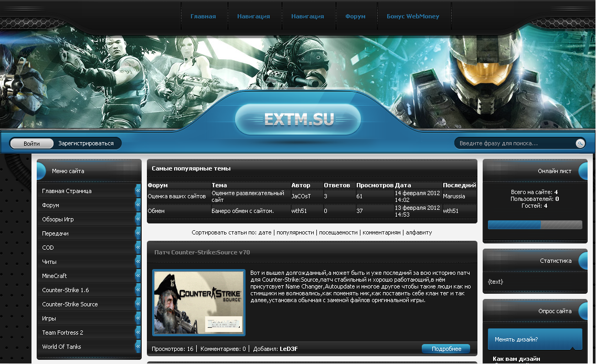Open Counter-Strike Source in site menu
Image resolution: width=596 pixels, height=364 pixels.
(70, 304)
